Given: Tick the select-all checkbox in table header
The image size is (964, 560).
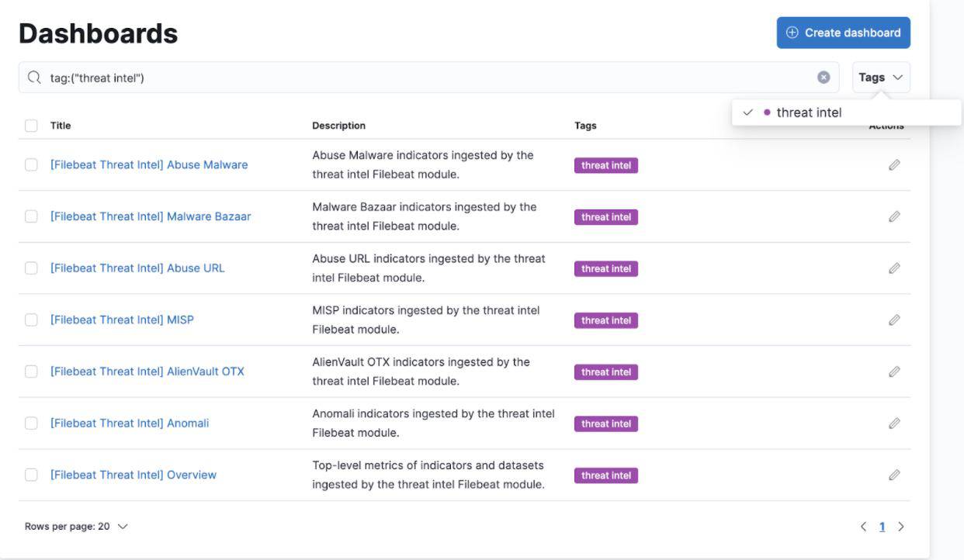Looking at the screenshot, I should pyautogui.click(x=31, y=126).
